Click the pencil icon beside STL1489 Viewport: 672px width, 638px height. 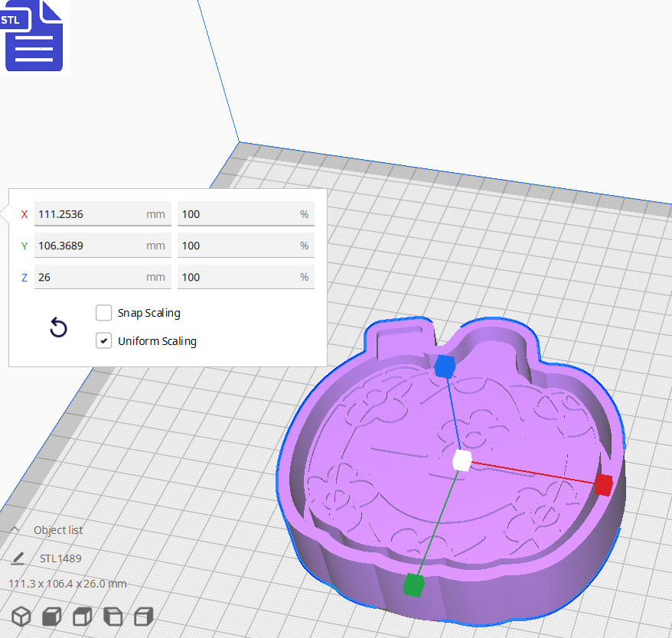pyautogui.click(x=18, y=558)
